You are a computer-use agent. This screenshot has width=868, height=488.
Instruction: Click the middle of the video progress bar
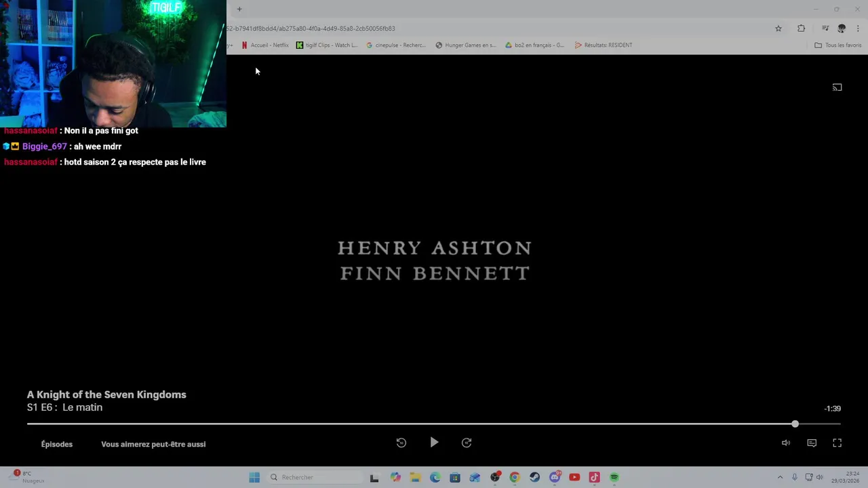coord(434,424)
